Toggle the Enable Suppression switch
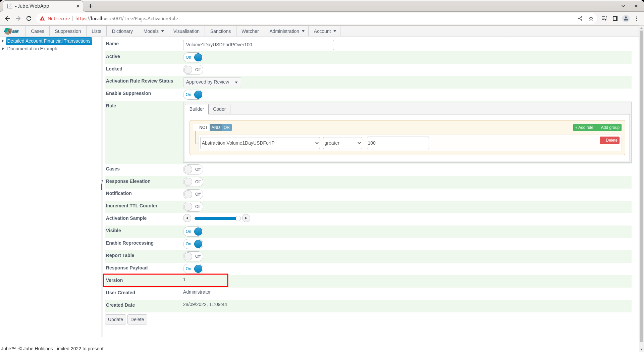The width and height of the screenshot is (644, 352). (193, 95)
